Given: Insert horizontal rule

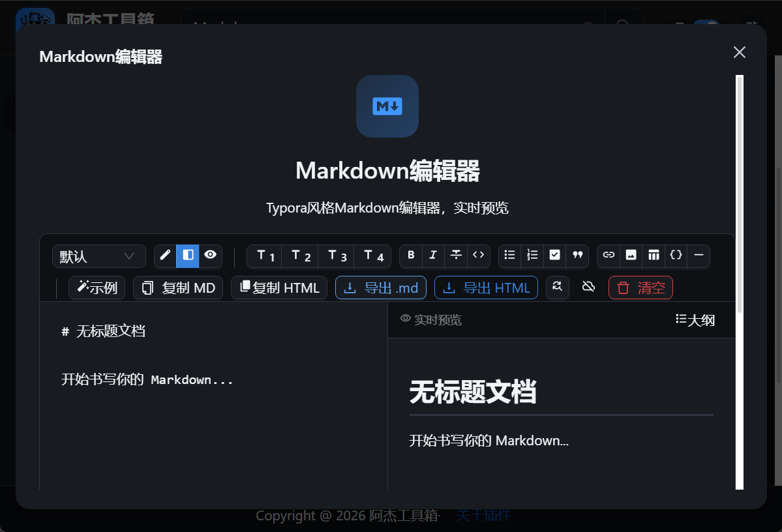Looking at the screenshot, I should tap(699, 256).
